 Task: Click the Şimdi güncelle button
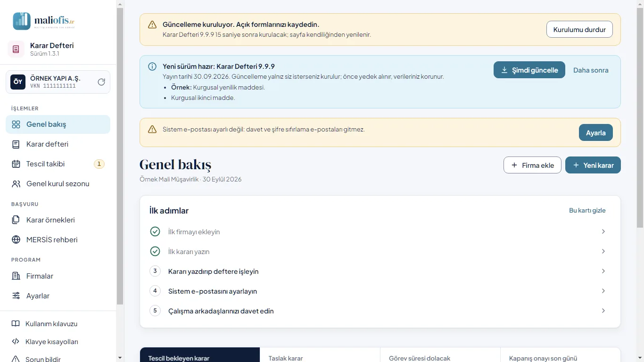pos(529,70)
